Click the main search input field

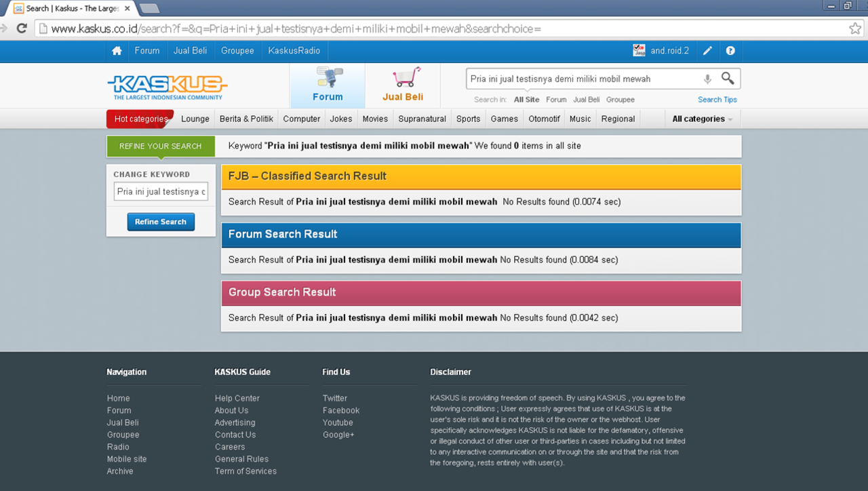[x=583, y=79]
